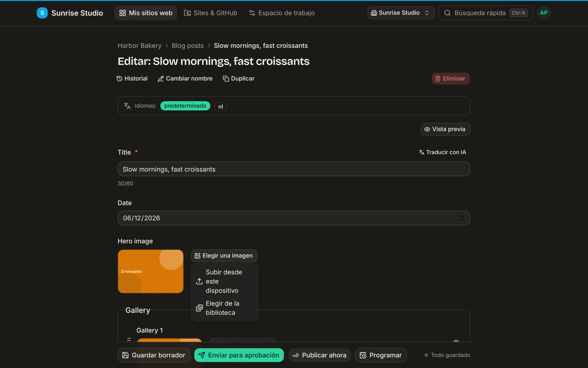Viewport: 588px width, 368px height.
Task: Click Publicar ahora
Action: [x=319, y=355]
